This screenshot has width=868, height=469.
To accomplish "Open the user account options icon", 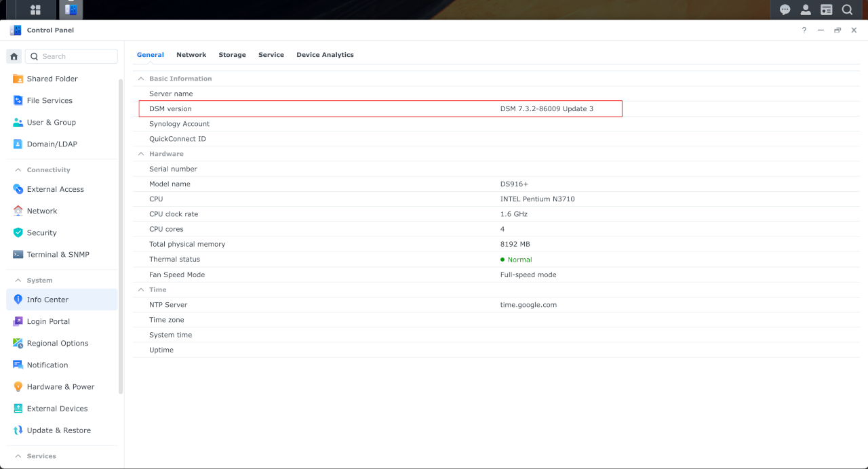I will point(806,9).
